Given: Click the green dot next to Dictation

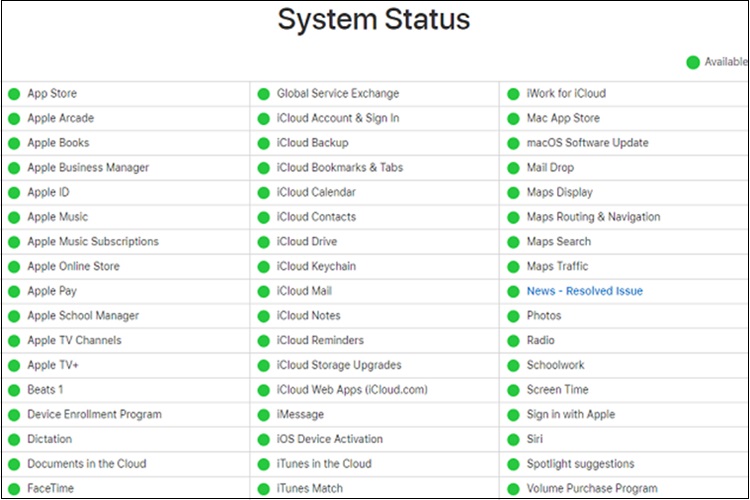Looking at the screenshot, I should [x=14, y=440].
